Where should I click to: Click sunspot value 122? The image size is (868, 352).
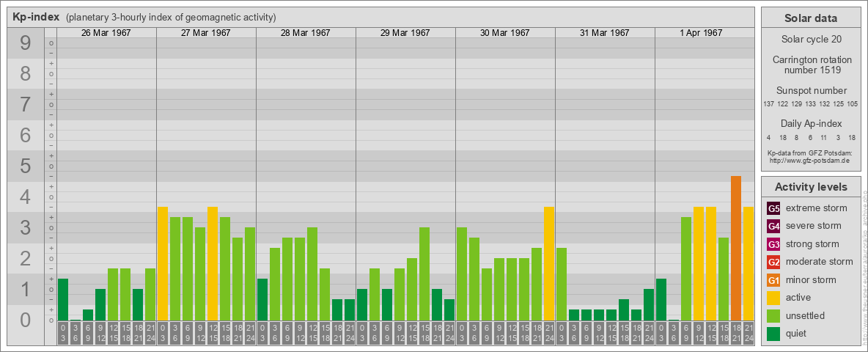(x=783, y=104)
